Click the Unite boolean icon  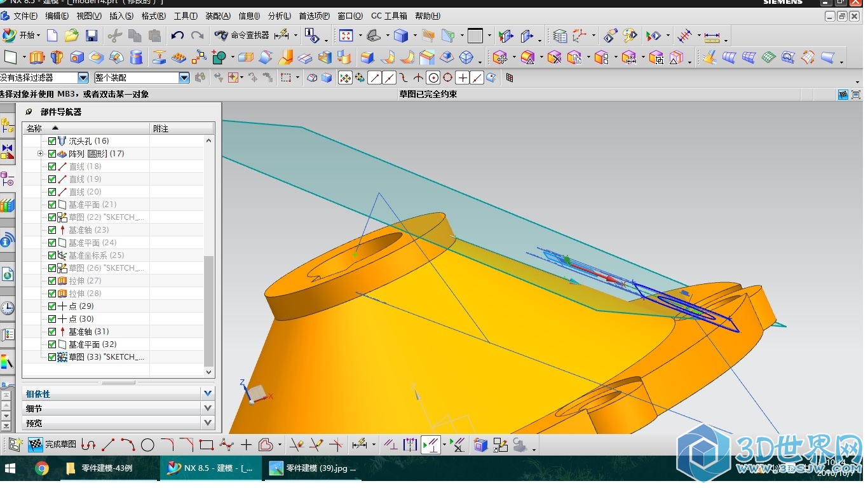219,58
